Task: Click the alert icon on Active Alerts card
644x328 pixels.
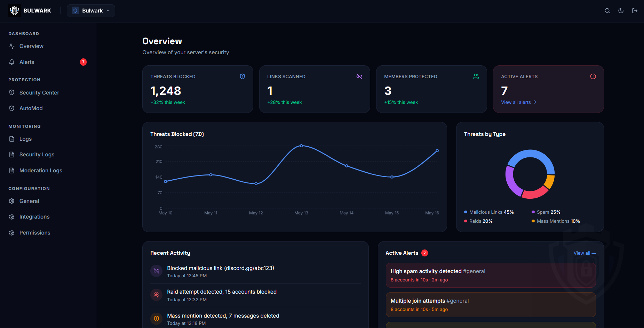Action: point(593,76)
